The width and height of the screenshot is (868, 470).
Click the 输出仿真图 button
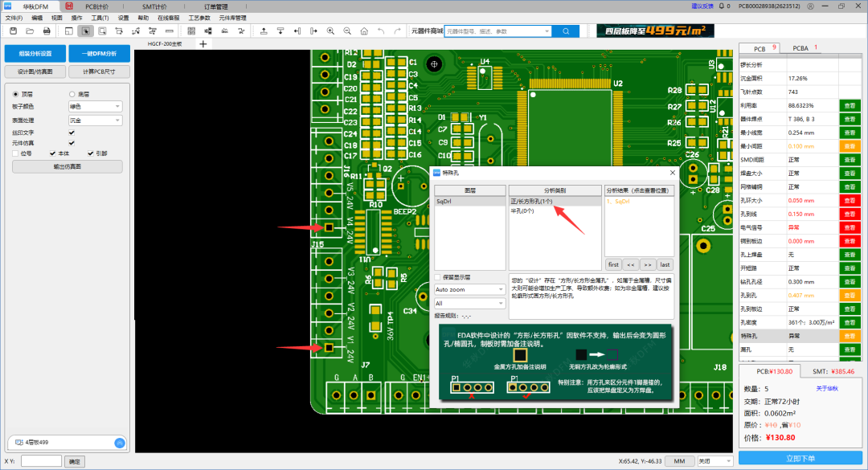(67, 166)
